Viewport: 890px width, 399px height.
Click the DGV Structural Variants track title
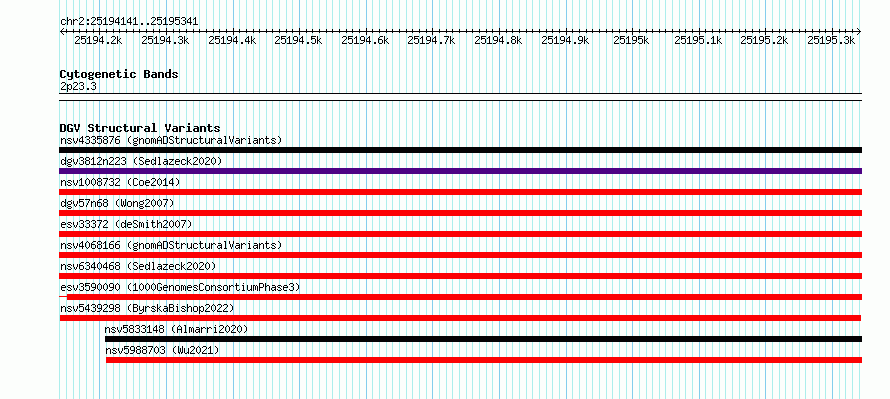coord(140,128)
